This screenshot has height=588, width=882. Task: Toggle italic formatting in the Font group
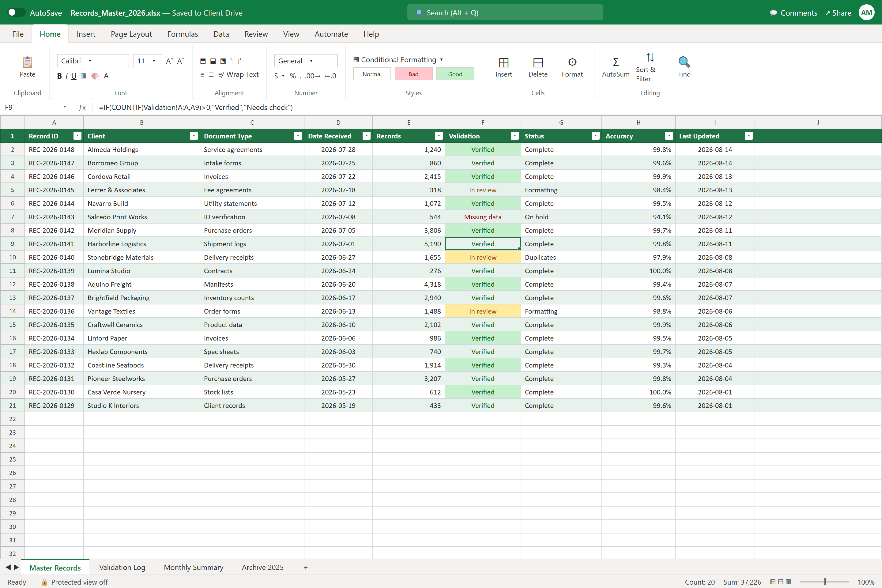(x=66, y=76)
